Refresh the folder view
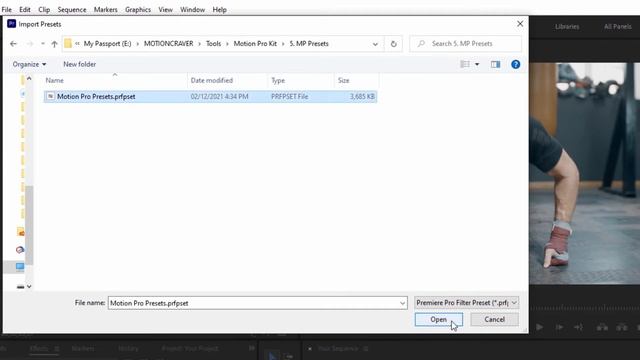The width and height of the screenshot is (640, 360). (x=393, y=44)
